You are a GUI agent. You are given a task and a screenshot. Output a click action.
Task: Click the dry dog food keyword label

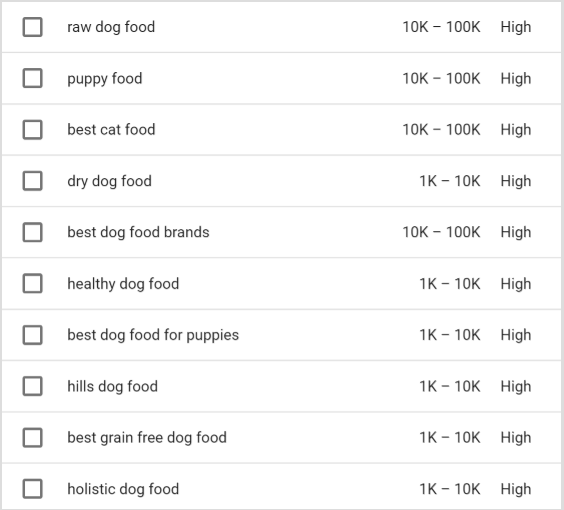coord(109,181)
